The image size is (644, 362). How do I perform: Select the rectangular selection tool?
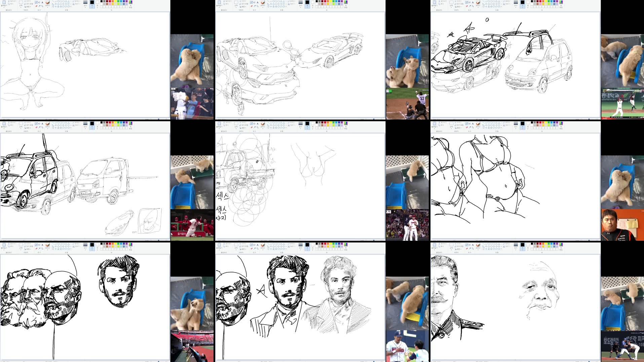tap(21, 2)
